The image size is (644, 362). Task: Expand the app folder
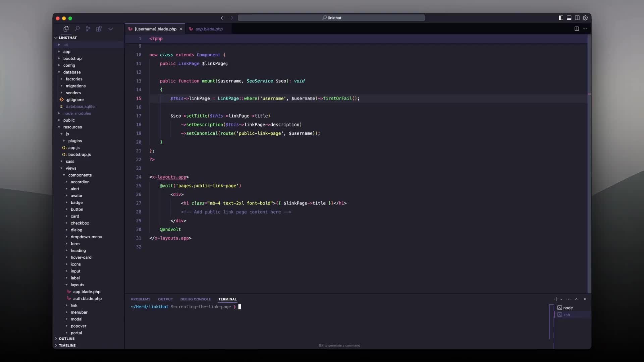coord(89,52)
